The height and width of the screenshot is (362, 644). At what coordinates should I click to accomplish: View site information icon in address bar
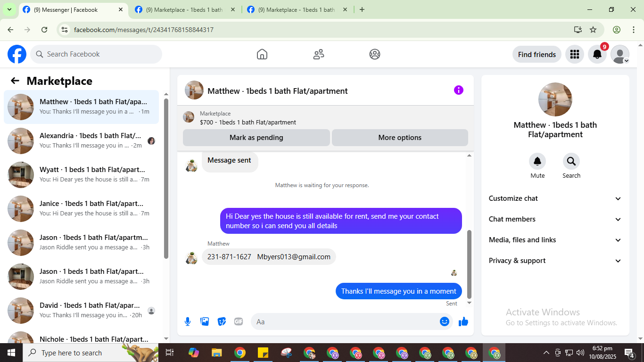coord(65,30)
